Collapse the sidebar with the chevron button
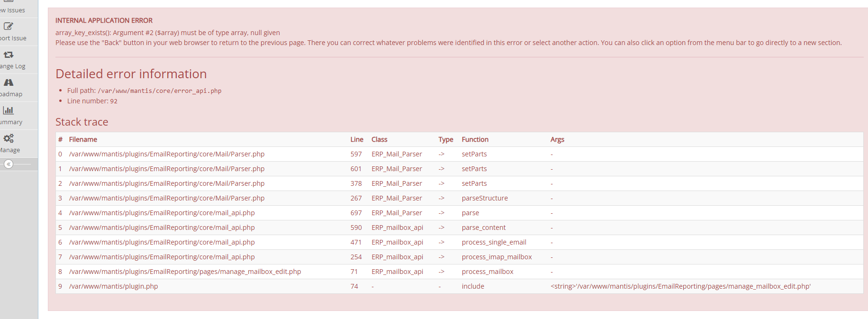 9,164
